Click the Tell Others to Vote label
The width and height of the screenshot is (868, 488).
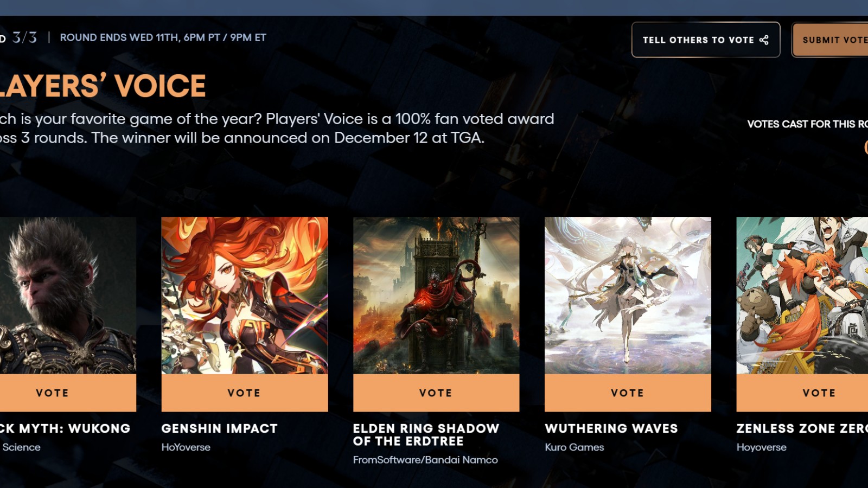[698, 40]
